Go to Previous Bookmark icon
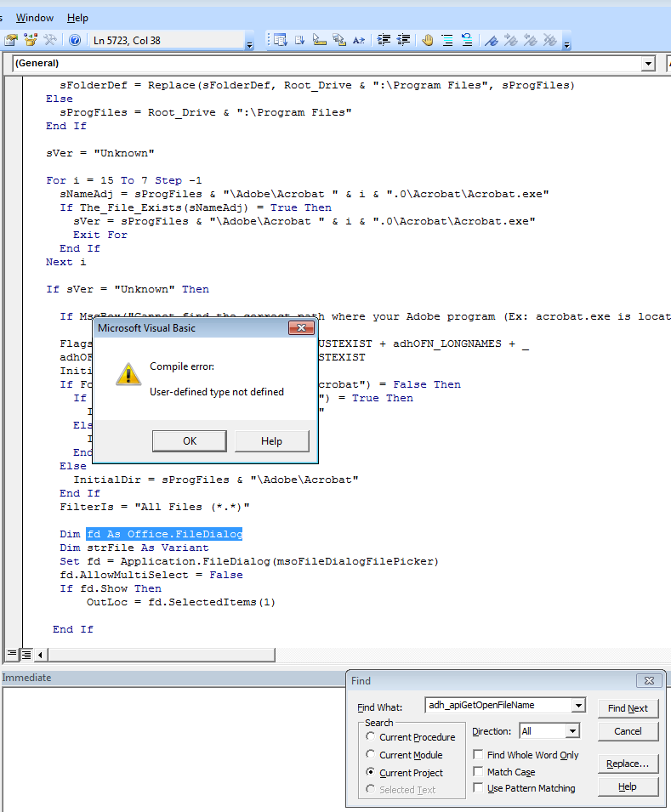 (530, 40)
